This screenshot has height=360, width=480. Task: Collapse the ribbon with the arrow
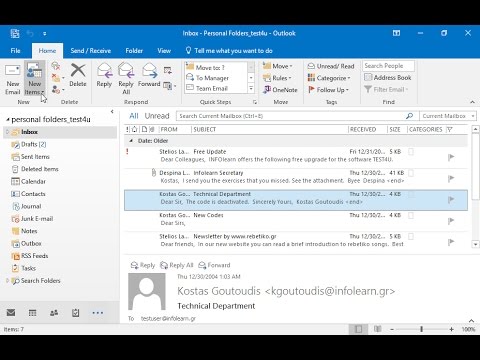[472, 102]
